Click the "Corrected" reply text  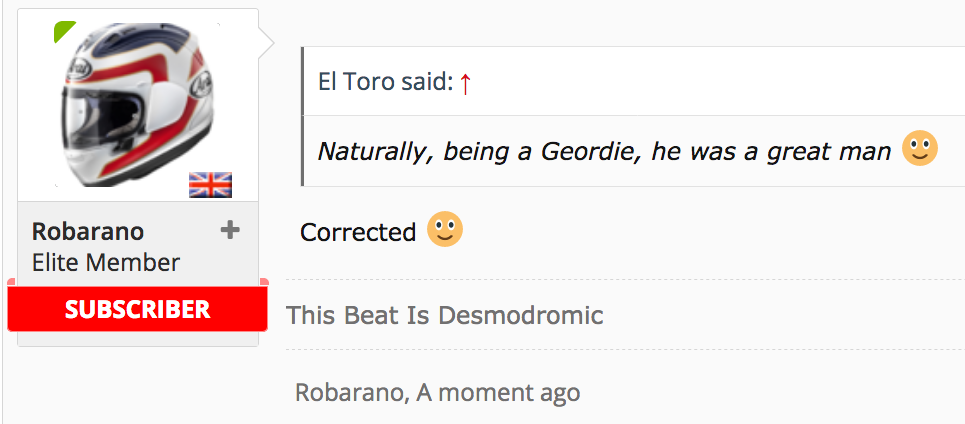point(358,233)
